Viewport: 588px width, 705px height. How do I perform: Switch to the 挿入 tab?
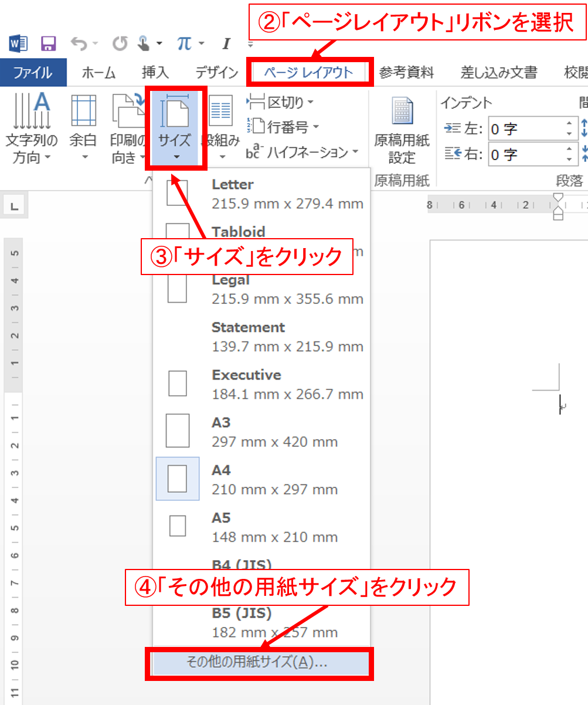(155, 73)
